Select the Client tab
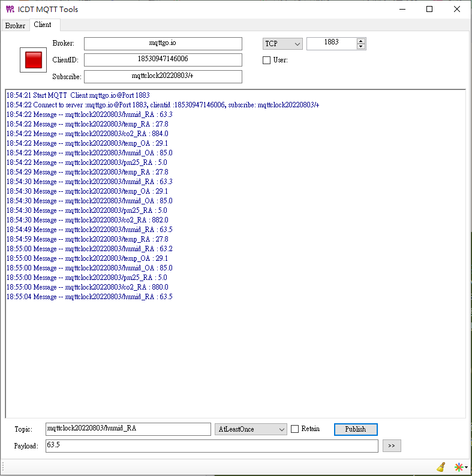472x476 pixels. click(43, 25)
